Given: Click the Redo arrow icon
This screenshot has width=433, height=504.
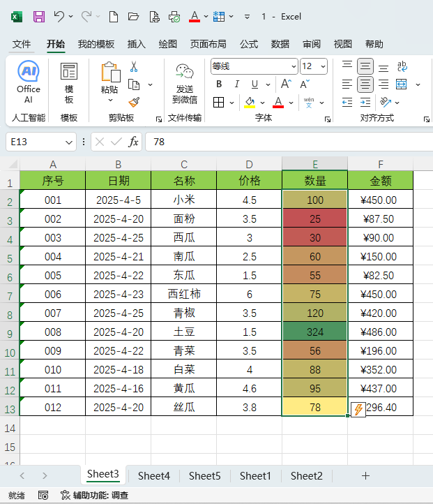Looking at the screenshot, I should pyautogui.click(x=86, y=16).
